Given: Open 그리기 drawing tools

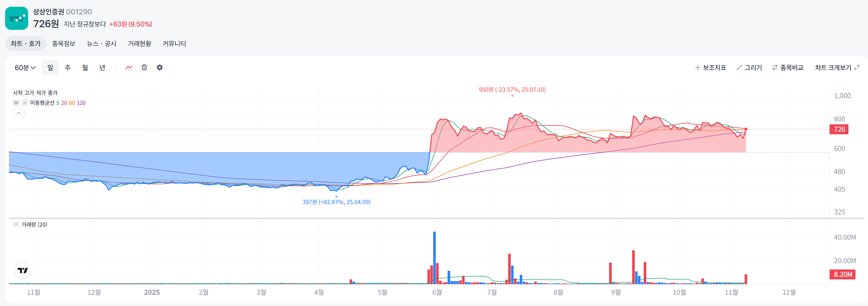Looking at the screenshot, I should click(749, 67).
